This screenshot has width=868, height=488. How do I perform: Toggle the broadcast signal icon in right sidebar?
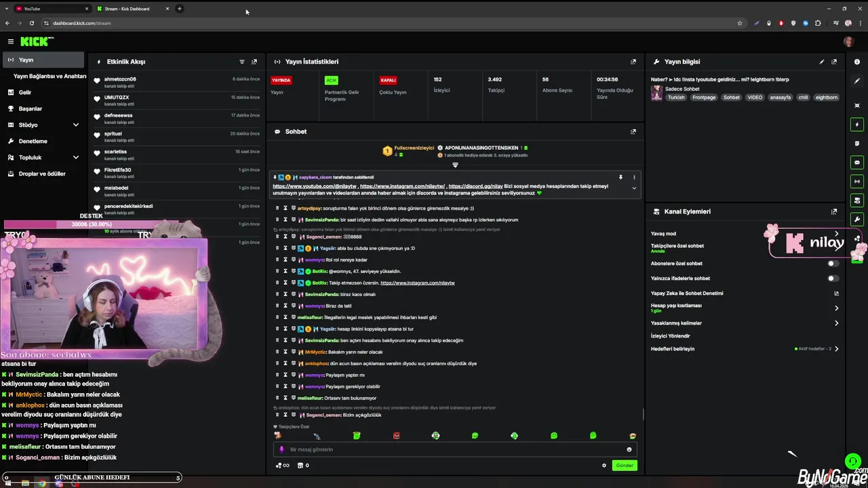[857, 181]
